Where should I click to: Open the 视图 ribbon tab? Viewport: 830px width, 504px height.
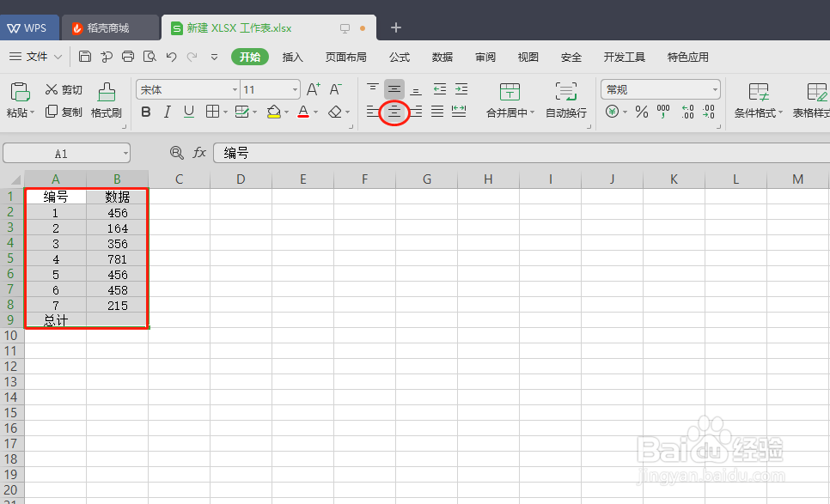click(528, 58)
